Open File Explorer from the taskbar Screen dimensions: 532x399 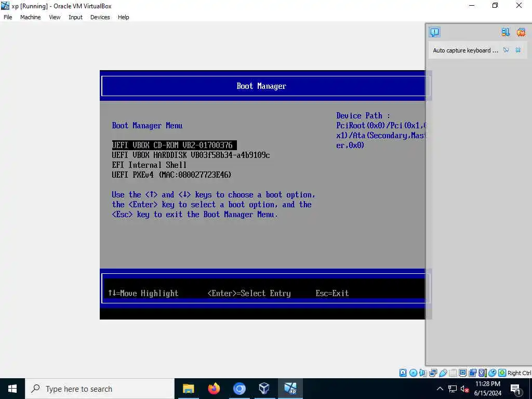pos(188,389)
